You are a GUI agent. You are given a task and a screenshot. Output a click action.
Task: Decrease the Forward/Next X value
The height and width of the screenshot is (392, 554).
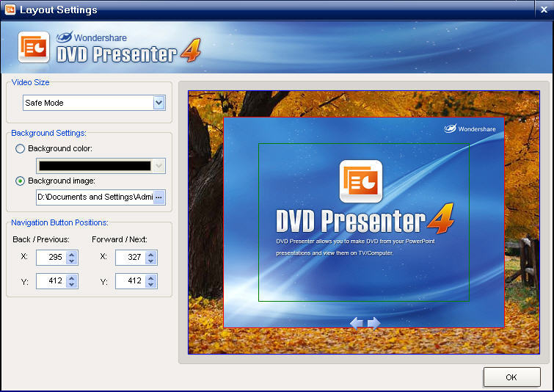tap(151, 261)
